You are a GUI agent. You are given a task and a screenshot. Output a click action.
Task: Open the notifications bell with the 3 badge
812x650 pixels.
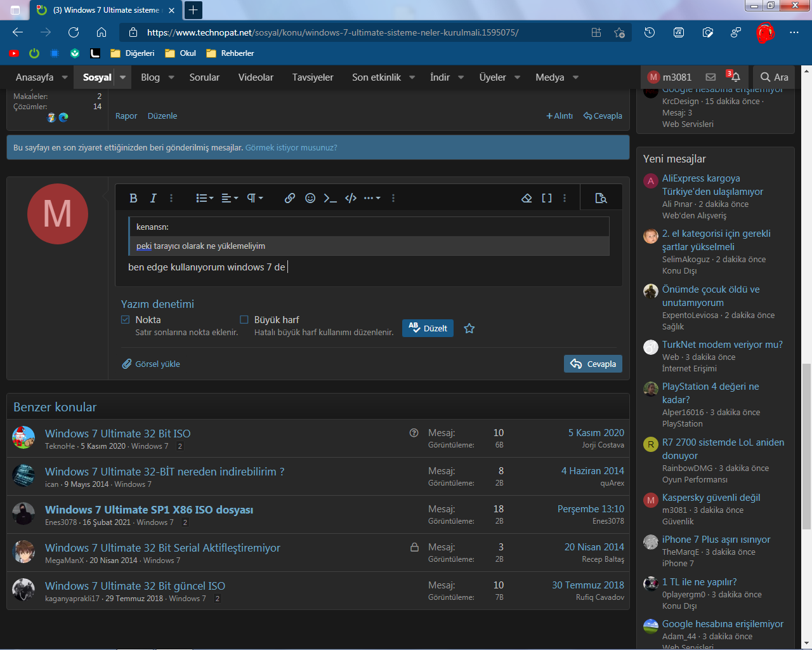[x=734, y=76]
